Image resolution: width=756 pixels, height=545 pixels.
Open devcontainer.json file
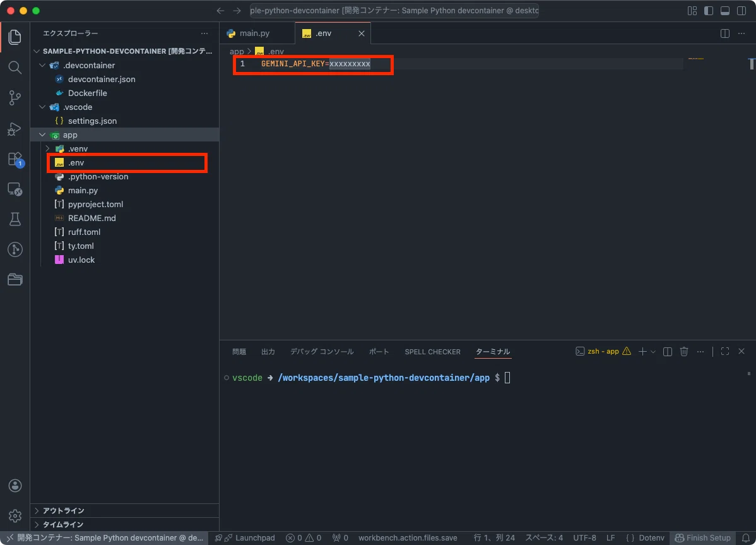coord(101,79)
